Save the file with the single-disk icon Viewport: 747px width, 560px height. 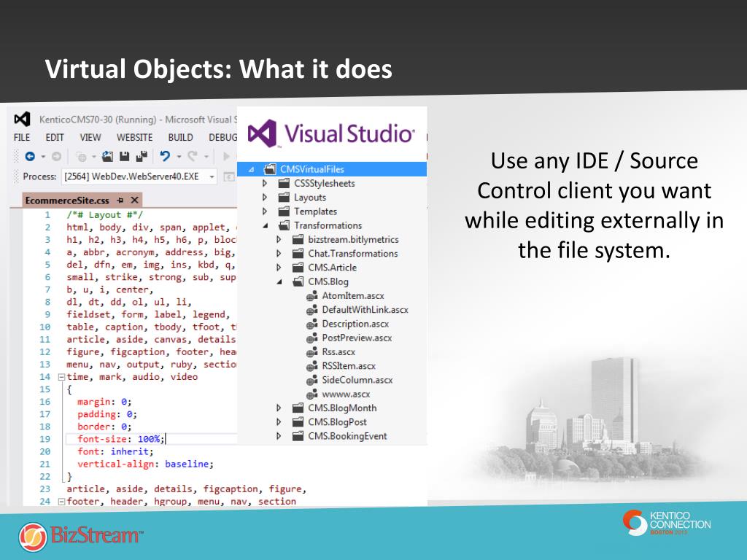tap(124, 156)
